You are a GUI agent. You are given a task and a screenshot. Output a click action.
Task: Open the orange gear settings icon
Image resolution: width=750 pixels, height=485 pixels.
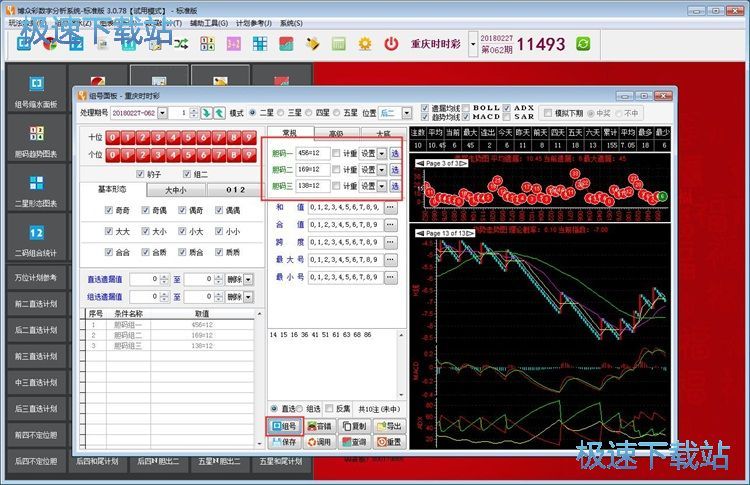[x=365, y=44]
